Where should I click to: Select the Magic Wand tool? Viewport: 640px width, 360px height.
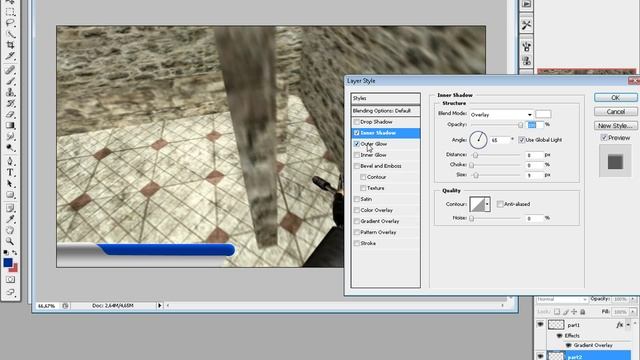pyautogui.click(x=10, y=34)
